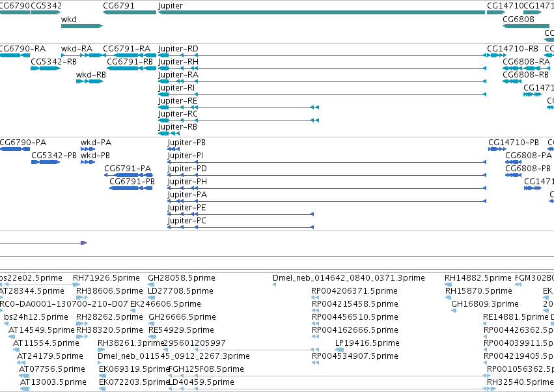Screen dimensions: 554x392
Task: Click the Dmel_neb_011545_0912_2267.3prime EST label
Action: coord(174,357)
